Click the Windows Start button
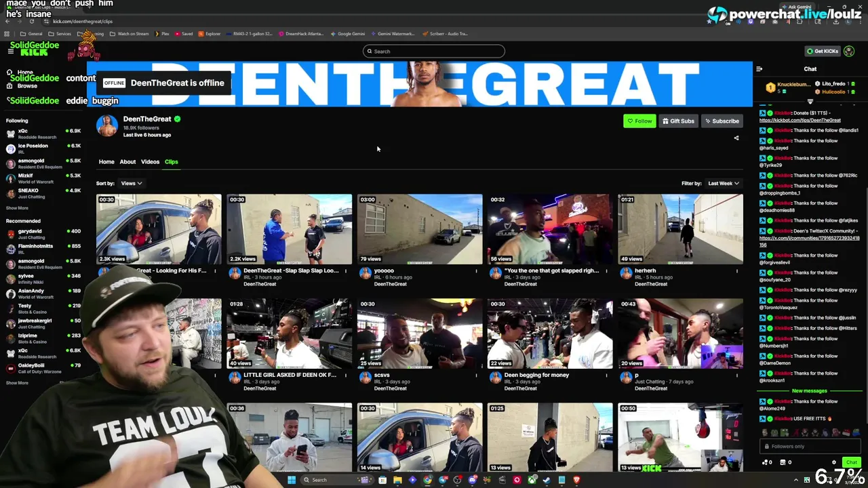Image resolution: width=868 pixels, height=488 pixels. click(x=292, y=480)
